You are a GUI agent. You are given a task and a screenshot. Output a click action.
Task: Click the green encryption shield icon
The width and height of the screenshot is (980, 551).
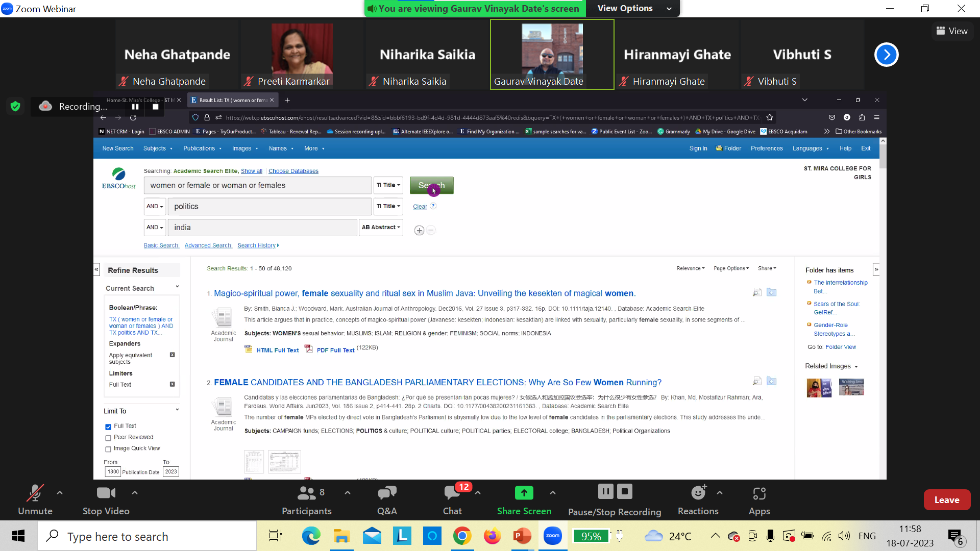[15, 106]
